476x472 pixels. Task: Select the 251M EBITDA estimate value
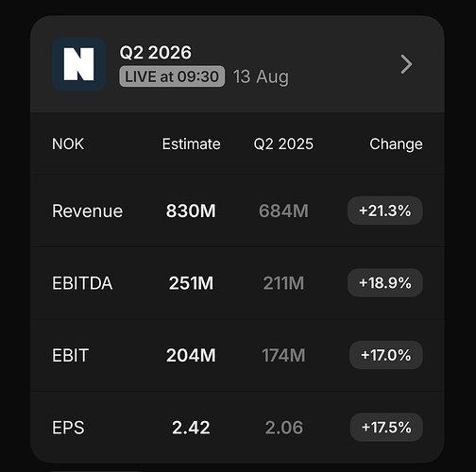point(191,283)
